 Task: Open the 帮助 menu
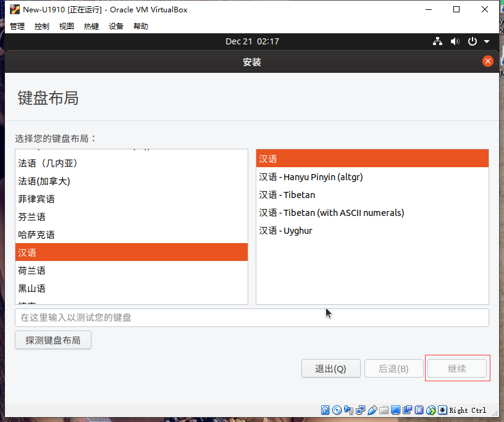(141, 26)
